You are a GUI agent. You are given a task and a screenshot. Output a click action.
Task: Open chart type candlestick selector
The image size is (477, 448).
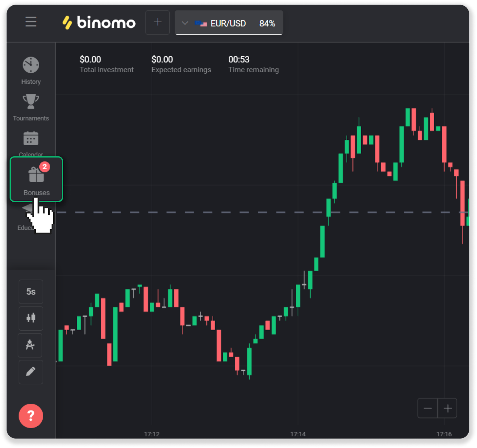(31, 318)
